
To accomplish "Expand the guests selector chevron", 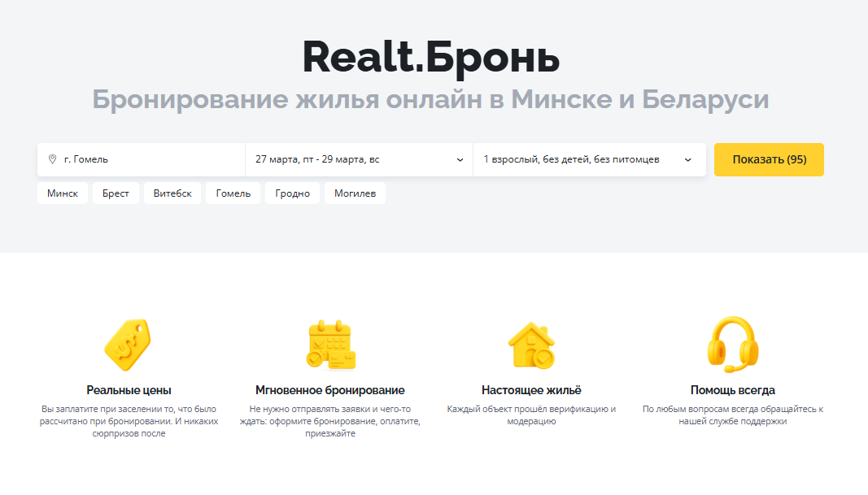I will click(687, 160).
